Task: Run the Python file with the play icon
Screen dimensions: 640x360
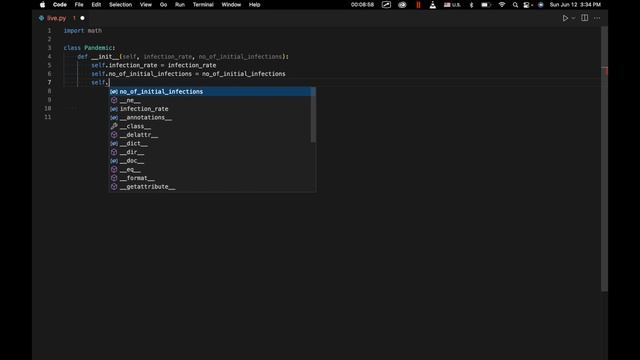Action: click(x=565, y=18)
